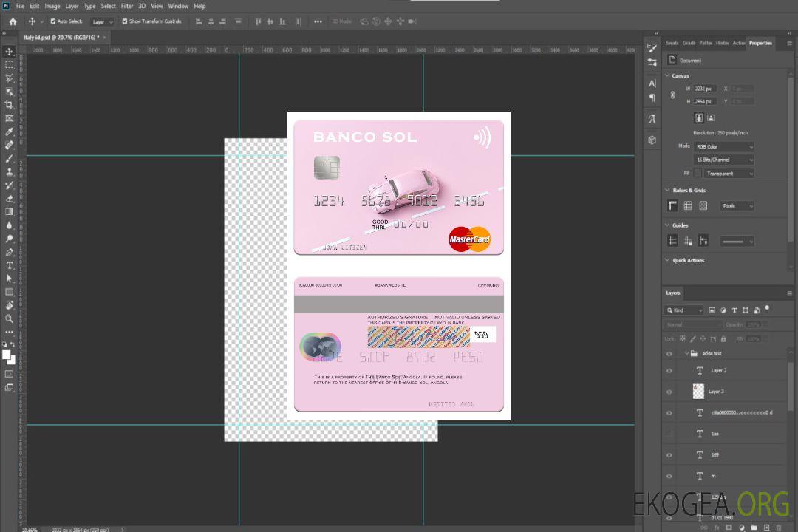Toggle the Auto-Select checkbox

(53, 21)
